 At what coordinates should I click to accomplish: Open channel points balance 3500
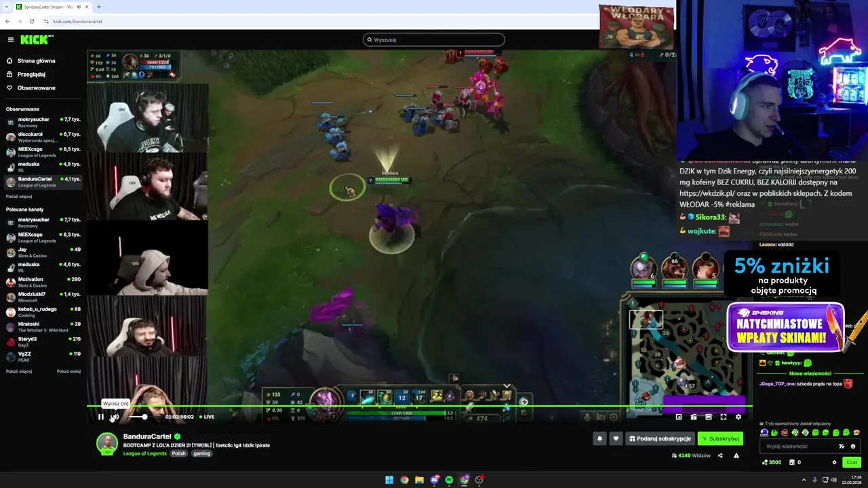[772, 462]
